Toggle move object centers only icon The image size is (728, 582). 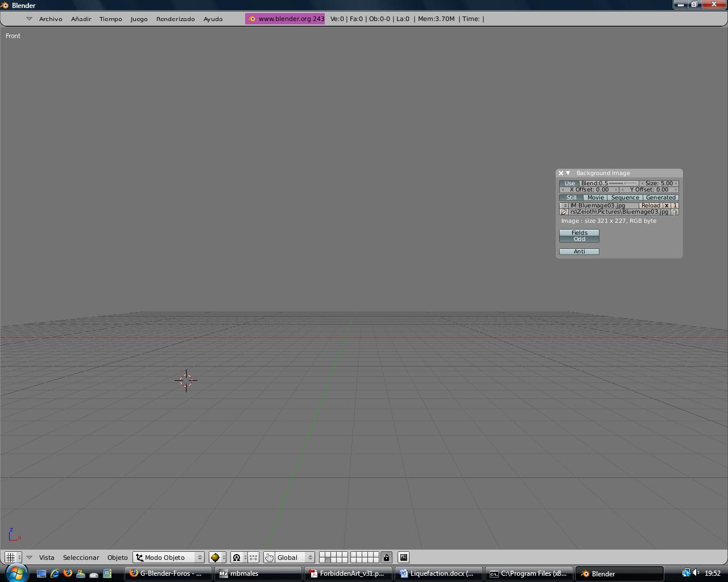253,558
